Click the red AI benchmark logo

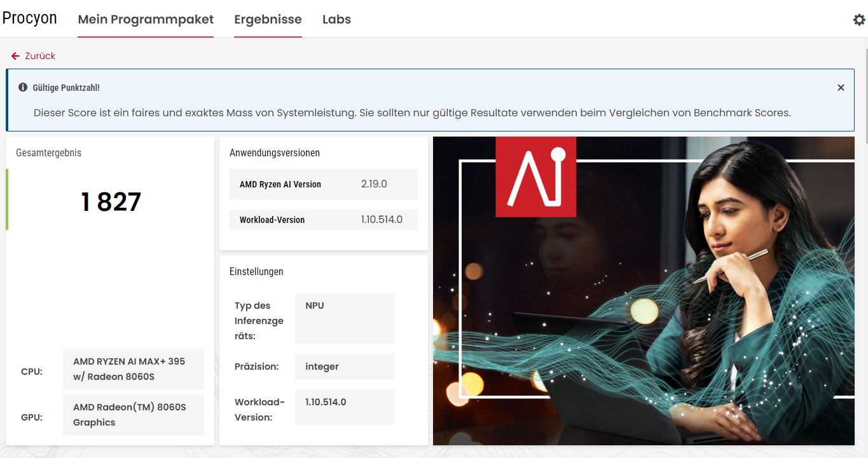click(535, 177)
